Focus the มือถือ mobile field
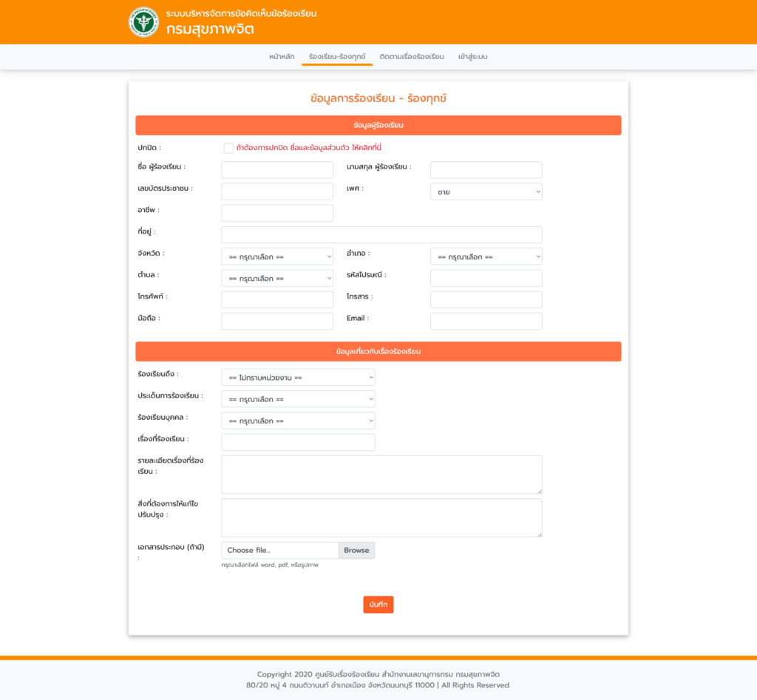The width and height of the screenshot is (757, 700). 277,321
